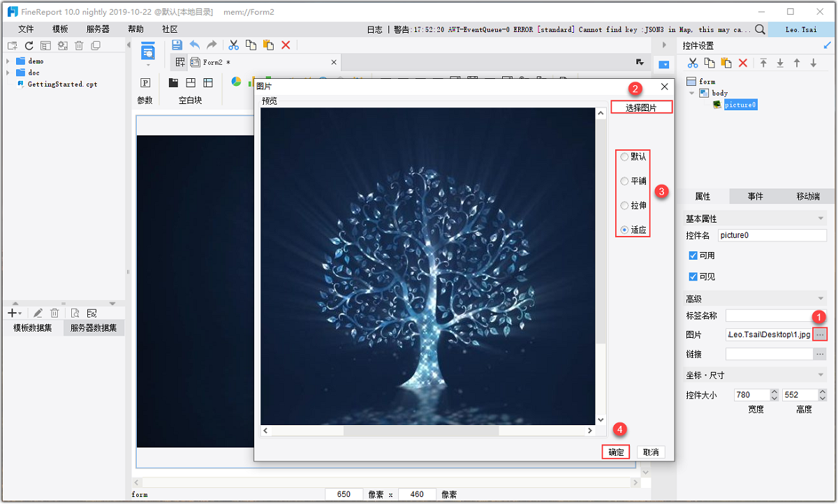This screenshot has height=504, width=838.
Task: Click red delete icon in widget settings toolbar
Action: click(743, 63)
